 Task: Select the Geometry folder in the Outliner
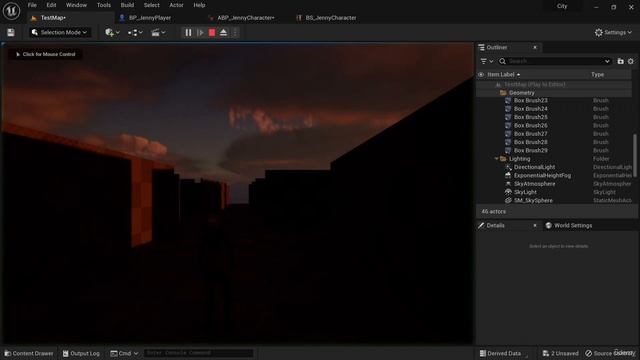(x=554, y=93)
